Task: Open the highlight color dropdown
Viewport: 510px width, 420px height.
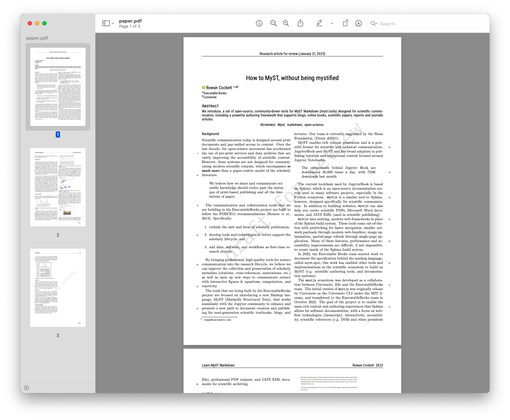Action: tap(332, 23)
